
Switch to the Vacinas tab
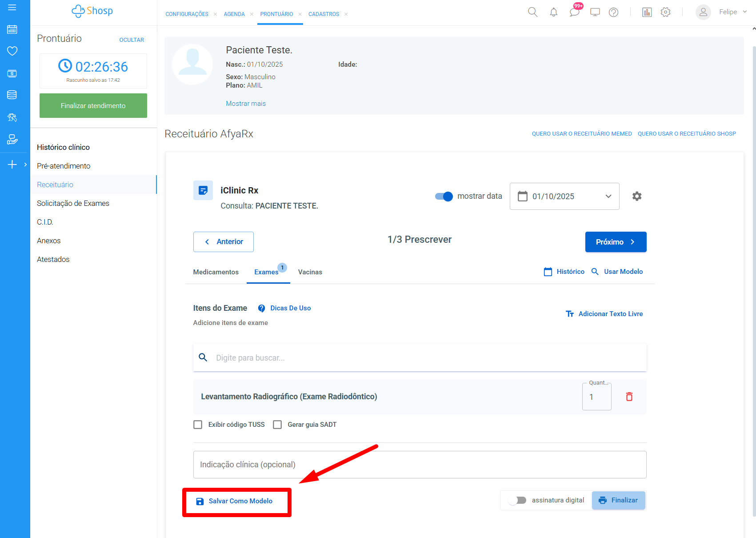tap(310, 272)
